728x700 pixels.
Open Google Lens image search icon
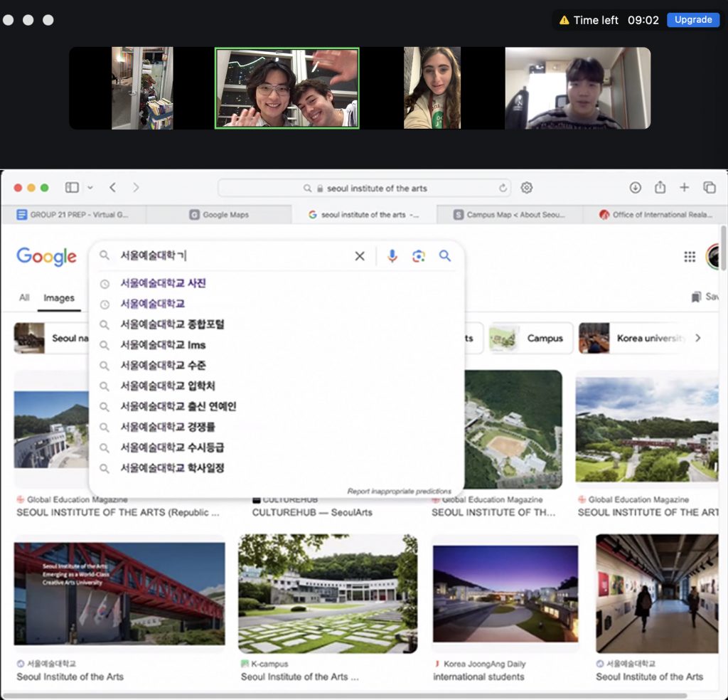click(x=418, y=256)
